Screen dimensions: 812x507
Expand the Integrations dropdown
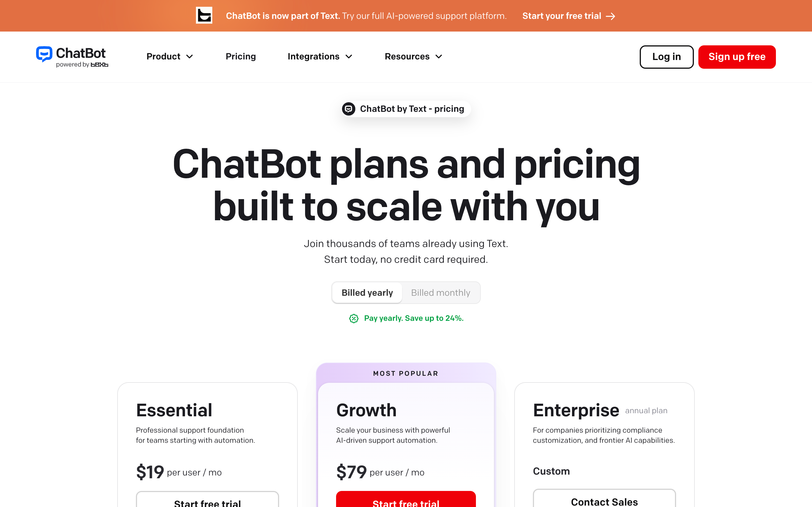click(319, 56)
